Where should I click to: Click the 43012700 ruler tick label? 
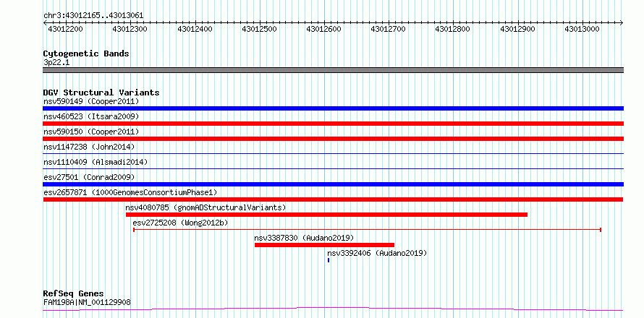(388, 30)
